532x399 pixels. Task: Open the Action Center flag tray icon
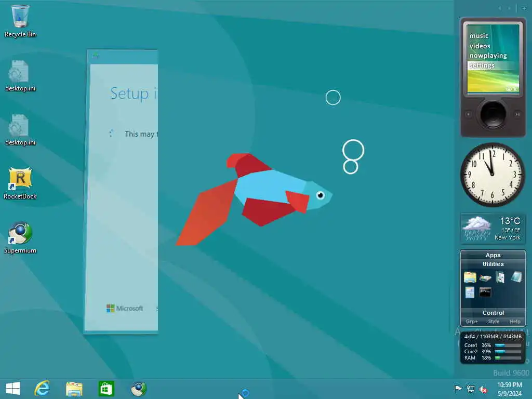tap(458, 389)
